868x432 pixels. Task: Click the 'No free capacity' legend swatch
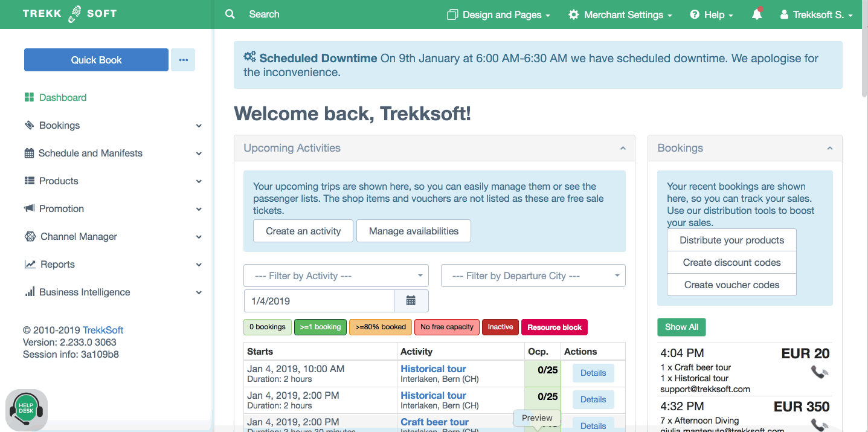447,327
